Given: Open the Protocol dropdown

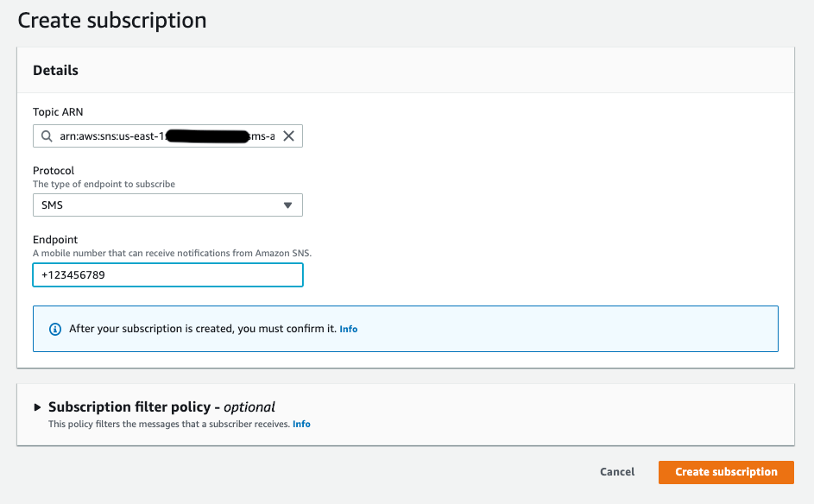Looking at the screenshot, I should (167, 205).
